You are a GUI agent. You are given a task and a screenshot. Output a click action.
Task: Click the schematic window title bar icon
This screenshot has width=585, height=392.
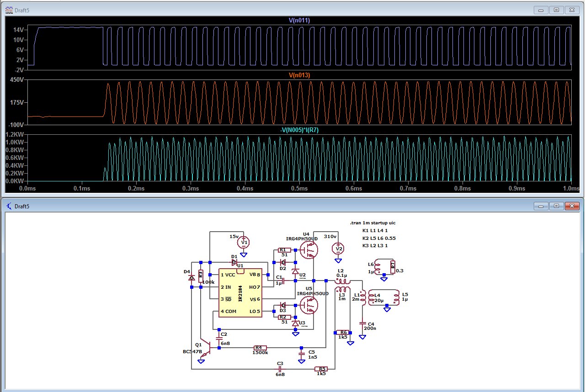[x=9, y=206]
